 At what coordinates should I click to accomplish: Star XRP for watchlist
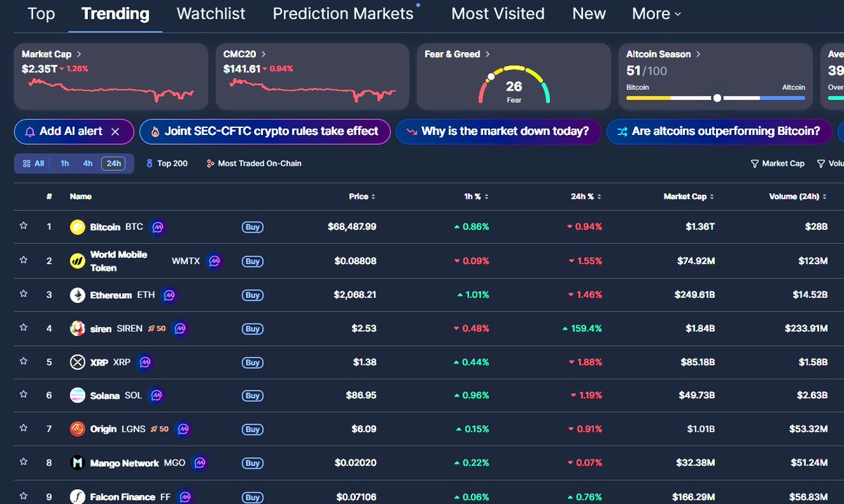coord(23,361)
